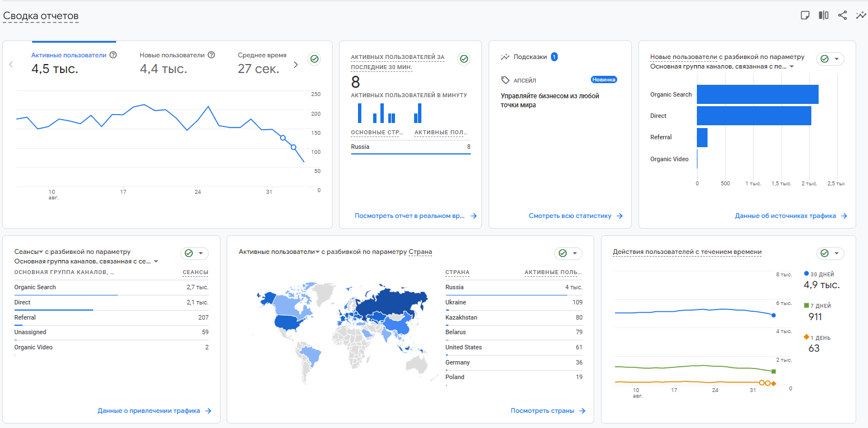Click the tag icon beside АПСЕЙЛ
The height and width of the screenshot is (428, 868).
click(505, 80)
